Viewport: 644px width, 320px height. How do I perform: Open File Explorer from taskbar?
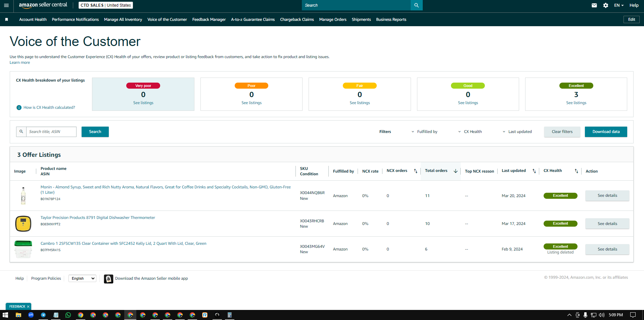tap(18, 315)
